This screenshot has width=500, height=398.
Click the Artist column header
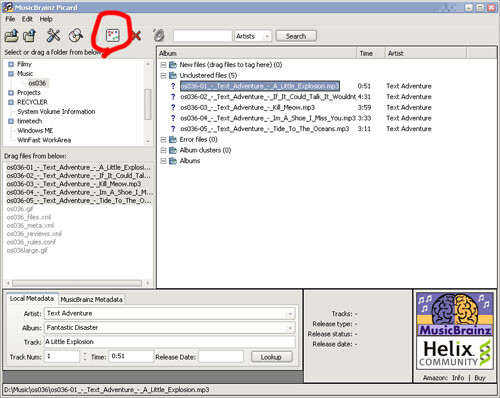click(425, 53)
